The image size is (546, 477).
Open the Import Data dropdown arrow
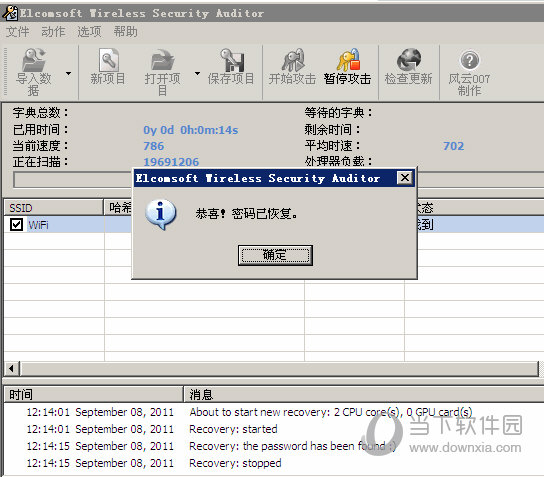[x=69, y=73]
